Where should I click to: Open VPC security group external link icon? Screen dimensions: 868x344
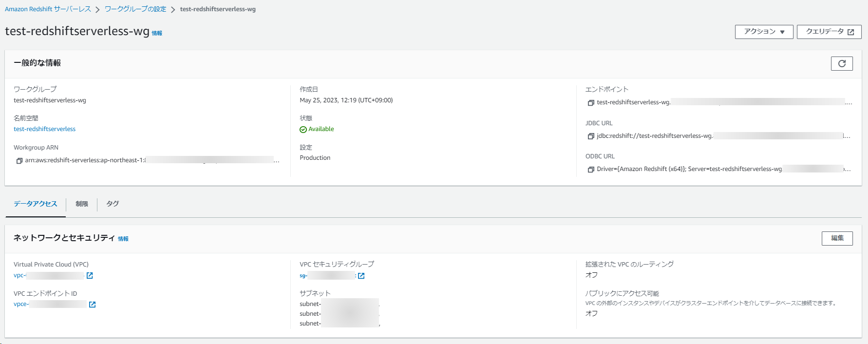tap(361, 276)
